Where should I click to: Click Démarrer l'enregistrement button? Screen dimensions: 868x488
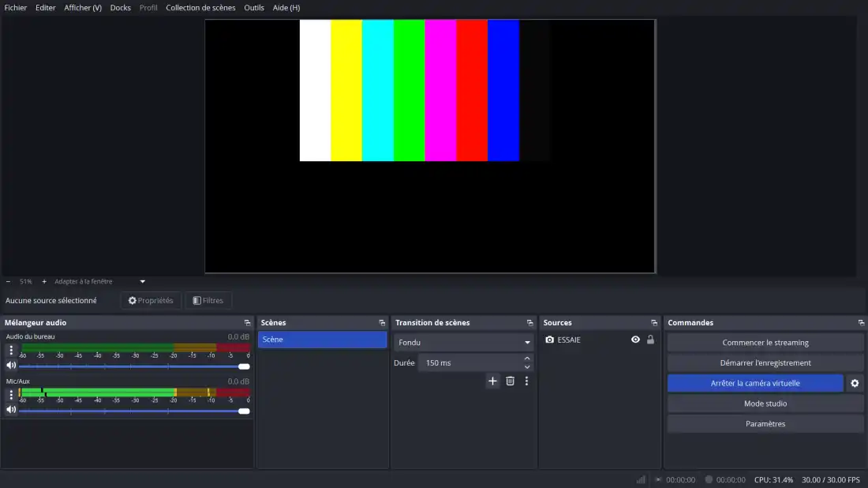(765, 363)
